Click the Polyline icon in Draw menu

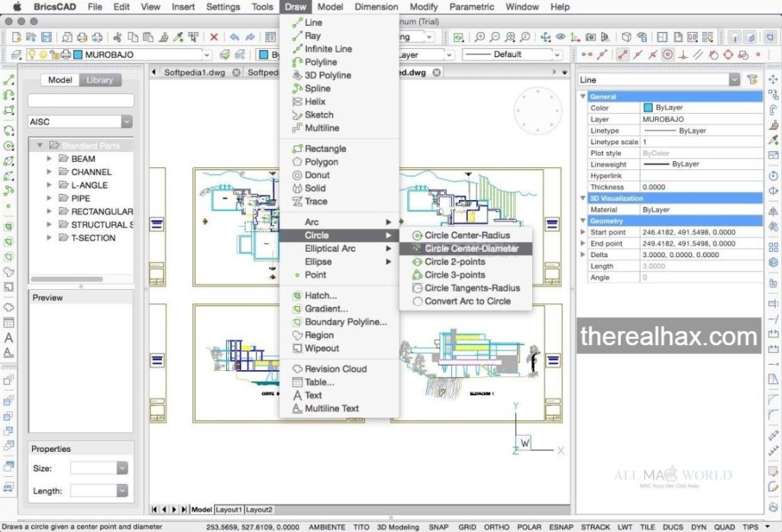297,63
